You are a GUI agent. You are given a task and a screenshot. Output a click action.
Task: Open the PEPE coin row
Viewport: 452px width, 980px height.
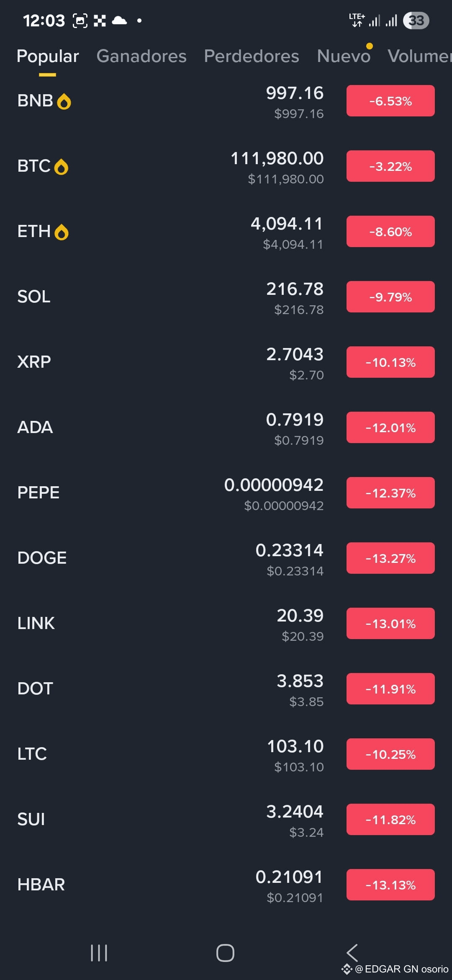click(226, 493)
